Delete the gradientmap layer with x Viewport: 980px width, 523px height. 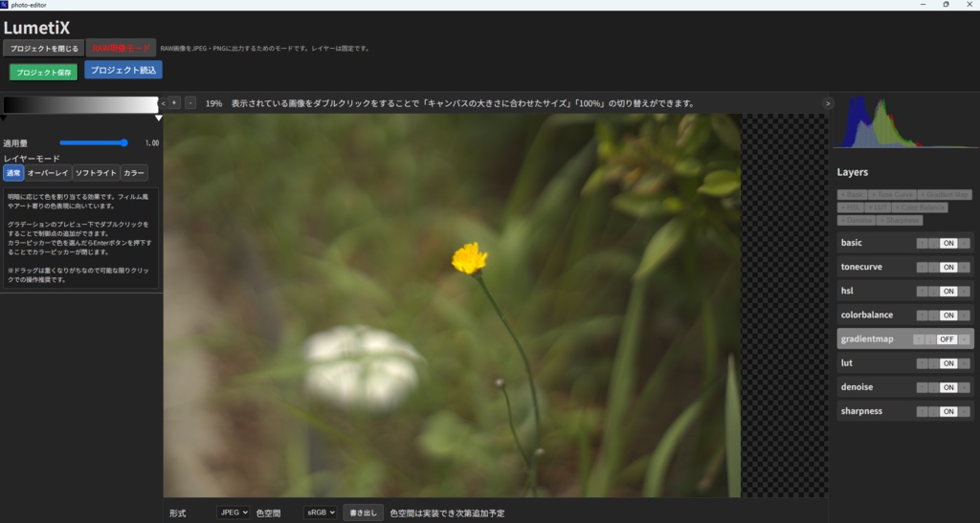click(x=965, y=339)
